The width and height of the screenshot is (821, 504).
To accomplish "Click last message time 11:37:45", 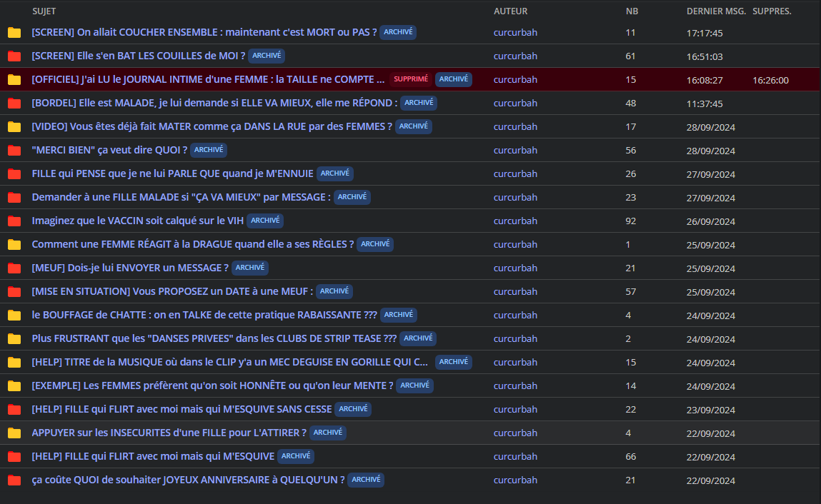I will (x=705, y=104).
